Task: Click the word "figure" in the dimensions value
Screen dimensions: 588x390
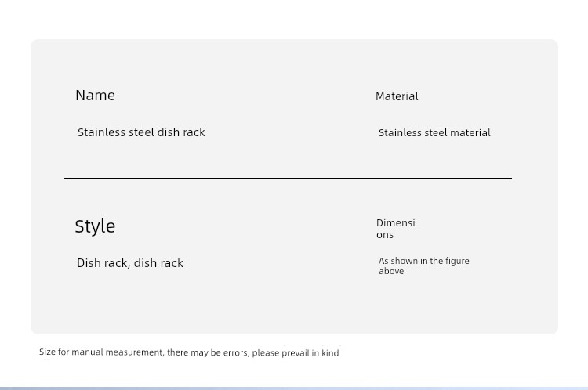Action: click(457, 261)
